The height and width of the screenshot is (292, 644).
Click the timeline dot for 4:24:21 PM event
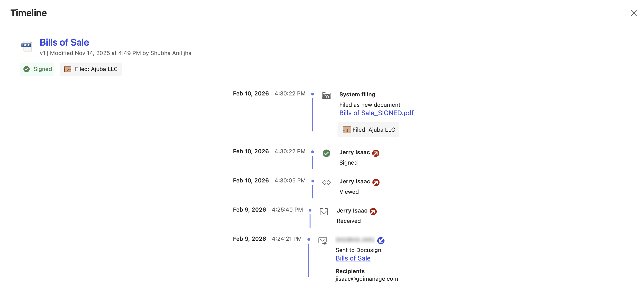coord(309,239)
